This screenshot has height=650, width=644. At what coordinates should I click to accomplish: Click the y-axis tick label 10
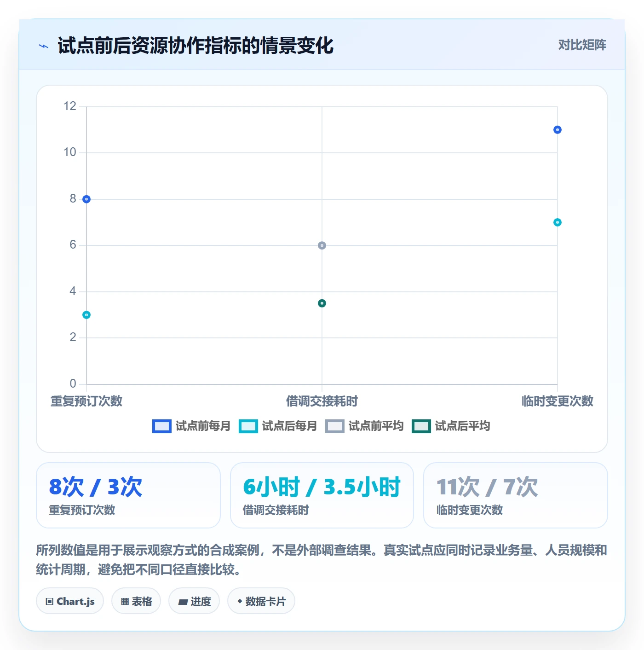point(70,152)
